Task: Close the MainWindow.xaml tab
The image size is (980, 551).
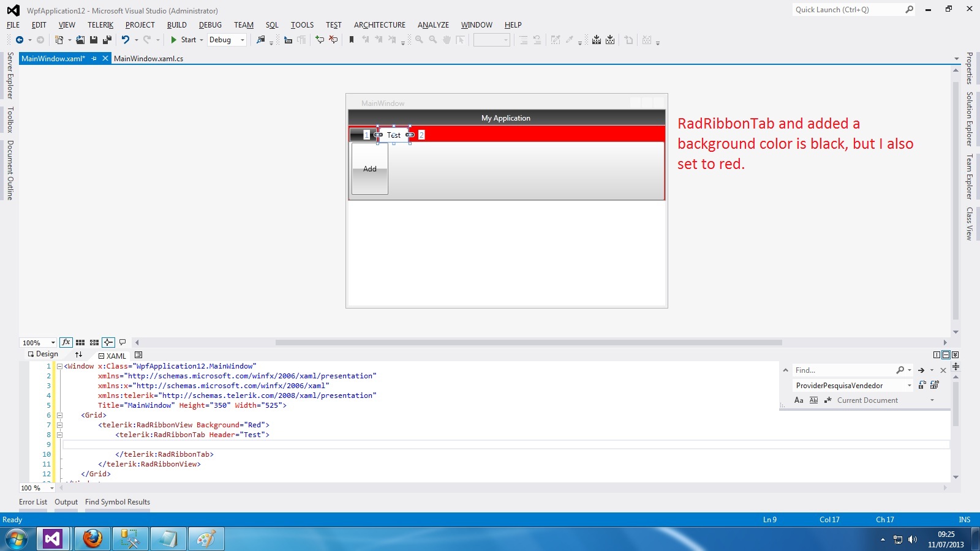Action: click(x=105, y=59)
